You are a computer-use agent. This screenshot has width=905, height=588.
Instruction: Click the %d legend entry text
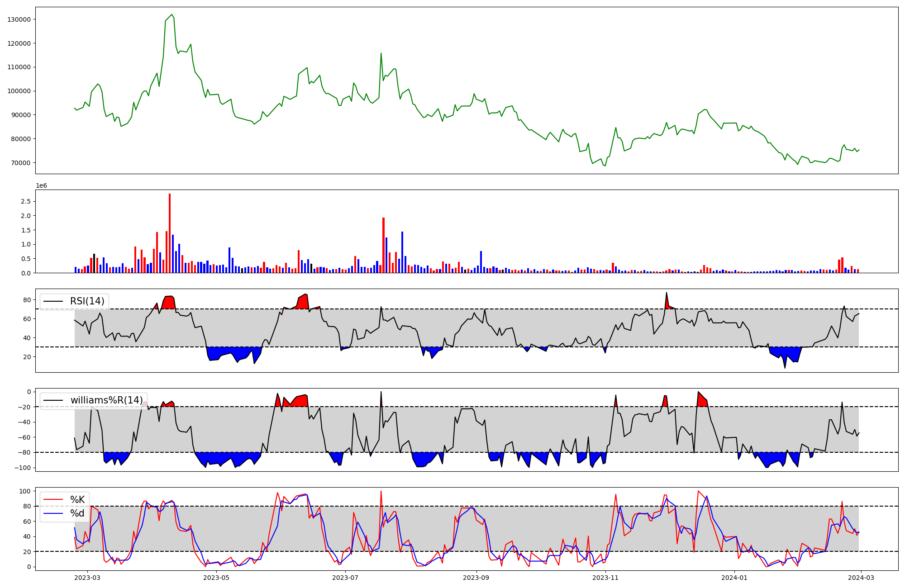(77, 513)
